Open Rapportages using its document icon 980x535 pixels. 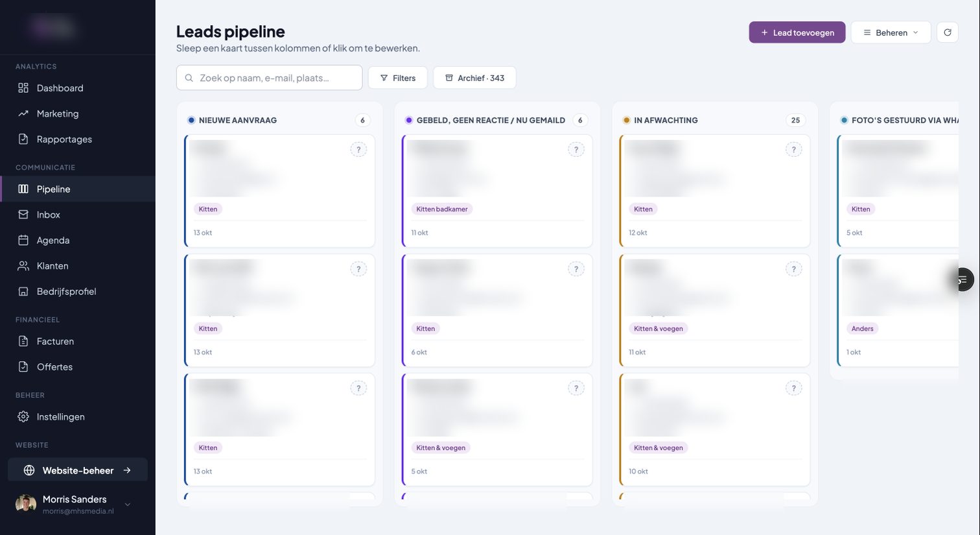(x=23, y=139)
